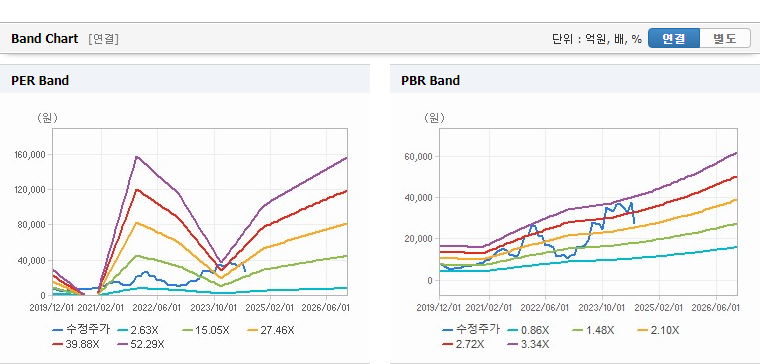Switch to the 별도 view
Image resolution: width=760 pixels, height=364 pixels.
click(x=725, y=38)
